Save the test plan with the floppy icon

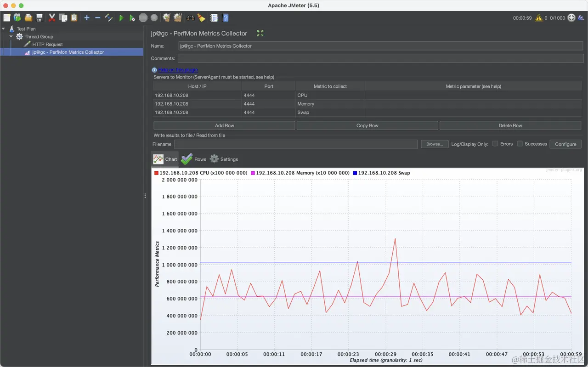click(40, 18)
